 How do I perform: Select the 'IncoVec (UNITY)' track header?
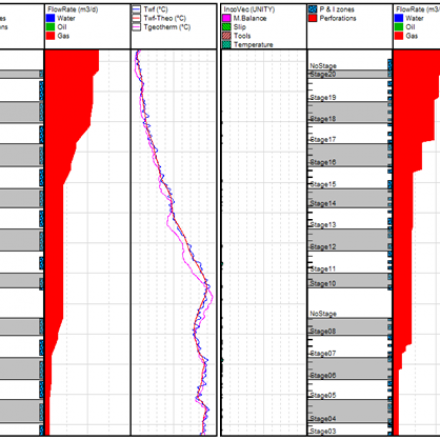pyautogui.click(x=249, y=10)
